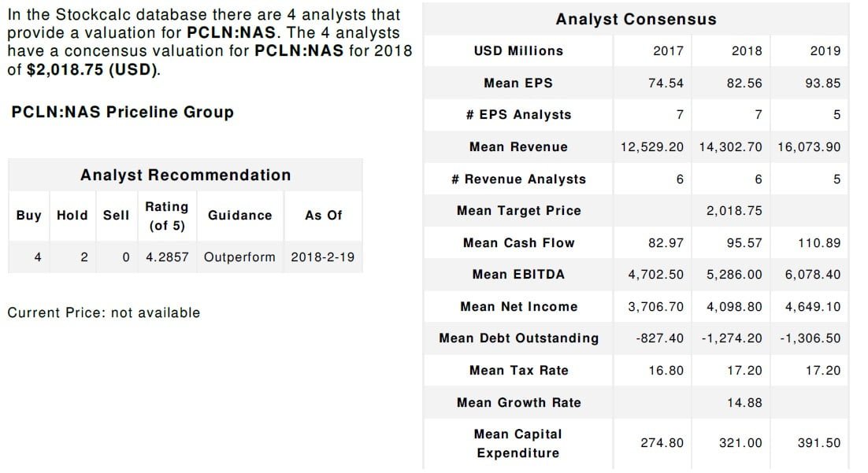868x473 pixels.
Task: Click the Mean Capital Expenditure row label
Action: (518, 444)
